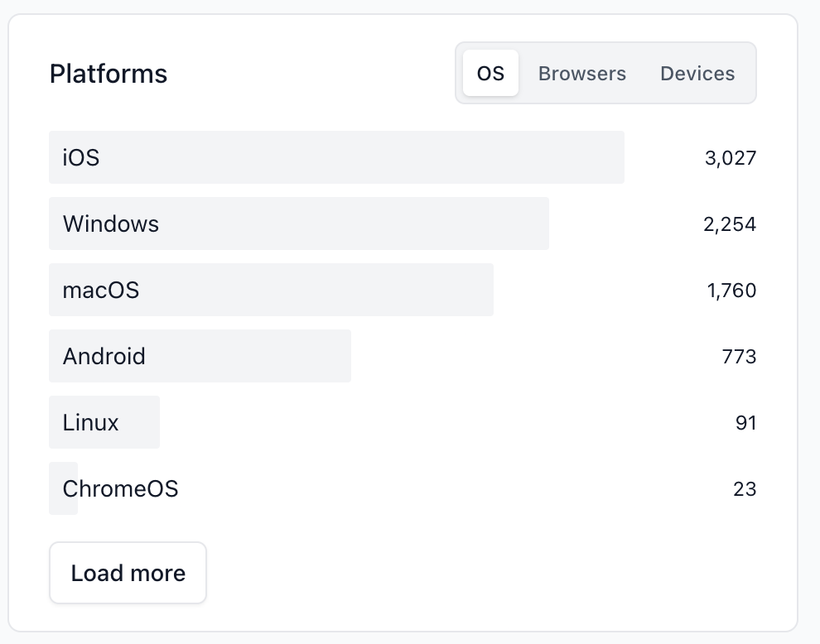Select the OS tab
This screenshot has width=820, height=644.
[490, 74]
